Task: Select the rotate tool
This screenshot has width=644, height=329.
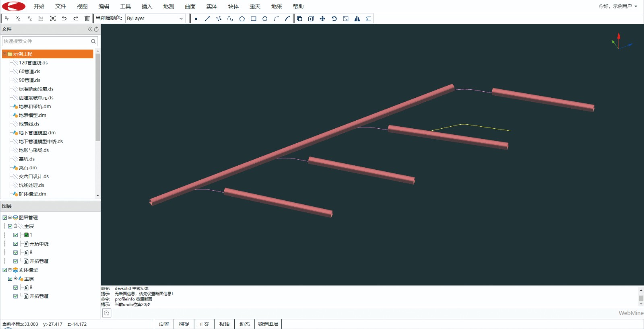Action: [x=334, y=19]
